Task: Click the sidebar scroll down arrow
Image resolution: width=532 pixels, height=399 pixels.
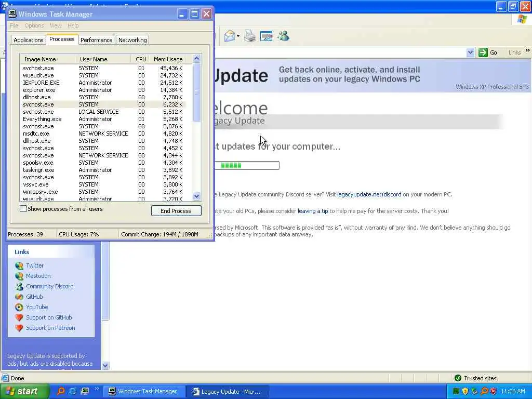Action: pos(105,366)
